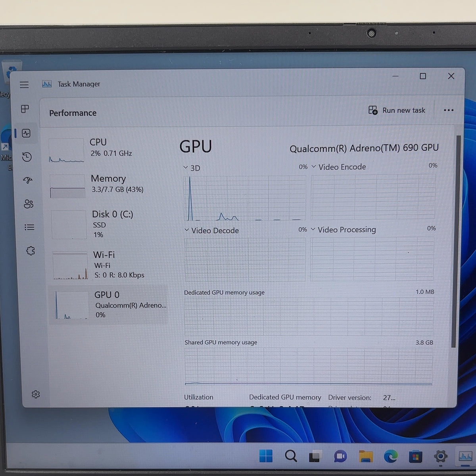Viewport: 476px width, 476px height.
Task: Open the Services page icon
Action: 31,251
